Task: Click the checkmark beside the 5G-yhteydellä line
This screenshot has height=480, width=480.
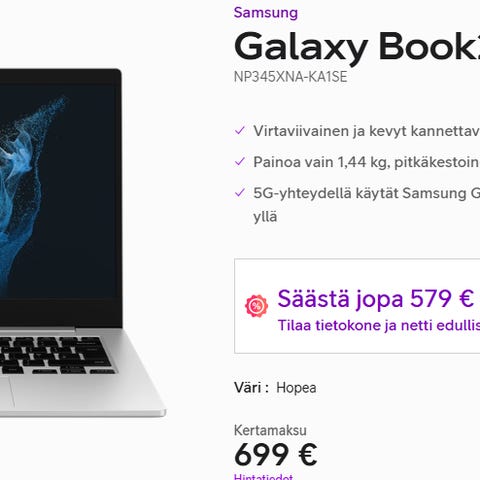Action: pyautogui.click(x=240, y=193)
